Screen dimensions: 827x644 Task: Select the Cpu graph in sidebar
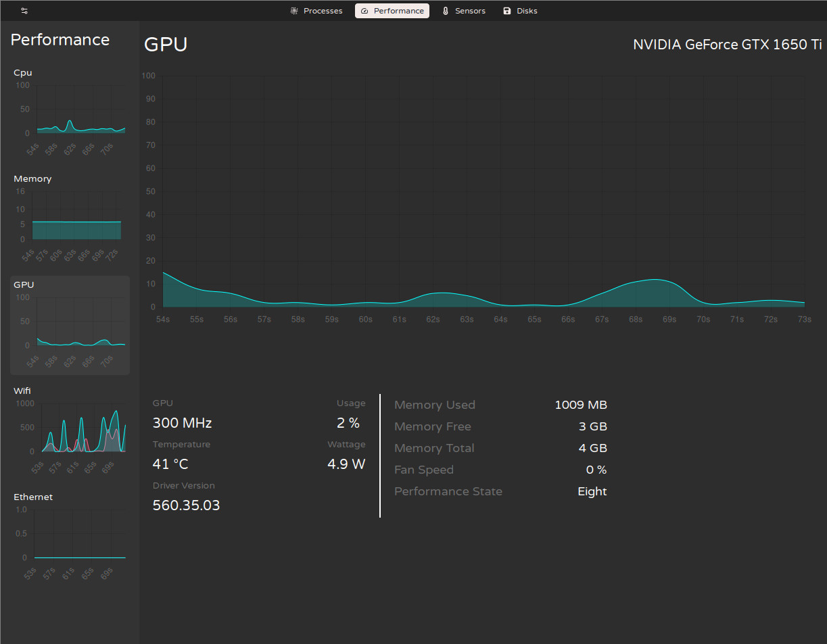(x=70, y=112)
